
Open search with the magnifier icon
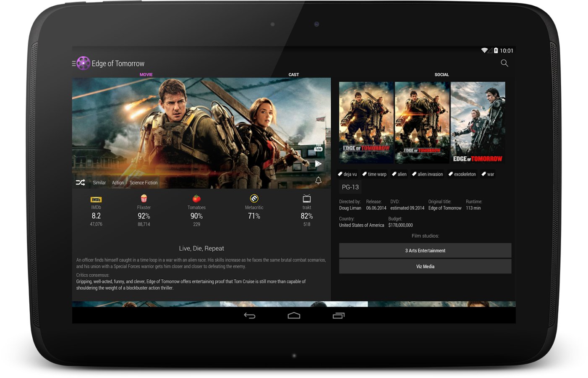pyautogui.click(x=504, y=63)
